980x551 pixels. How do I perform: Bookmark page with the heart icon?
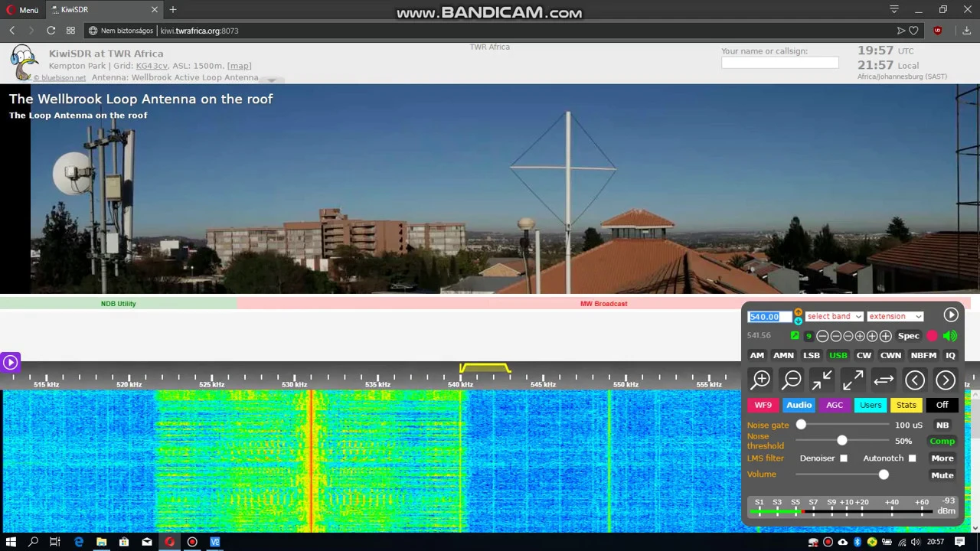pos(913,31)
